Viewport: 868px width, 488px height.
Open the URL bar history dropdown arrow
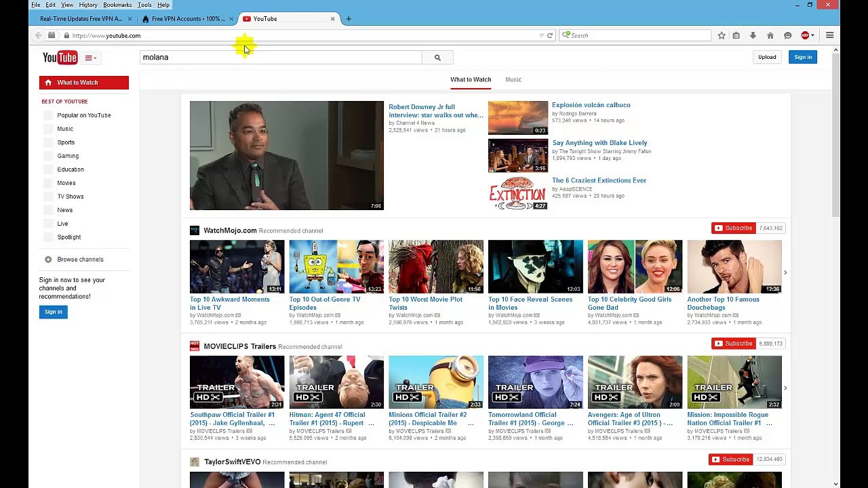pos(541,35)
